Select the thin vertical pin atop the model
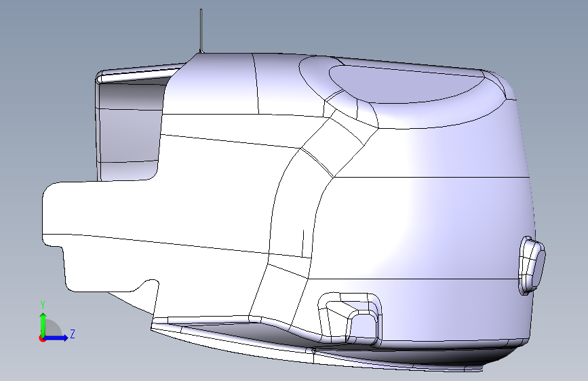 coord(201,31)
